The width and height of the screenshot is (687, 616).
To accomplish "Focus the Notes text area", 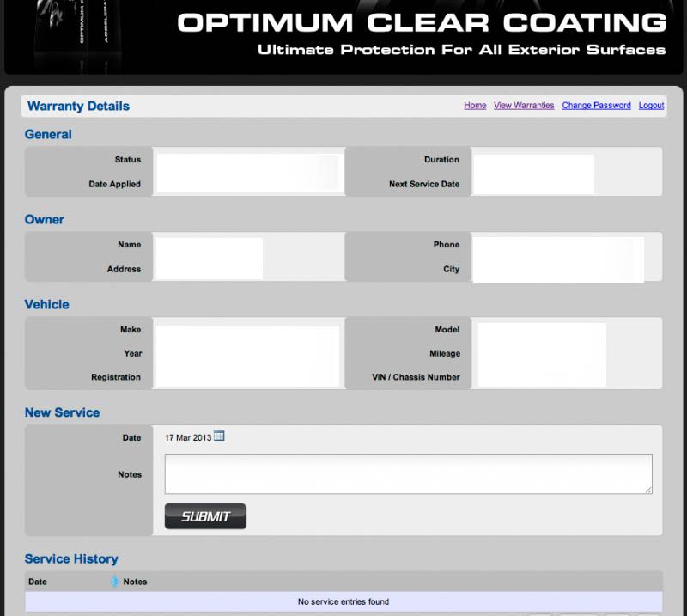I will point(409,474).
